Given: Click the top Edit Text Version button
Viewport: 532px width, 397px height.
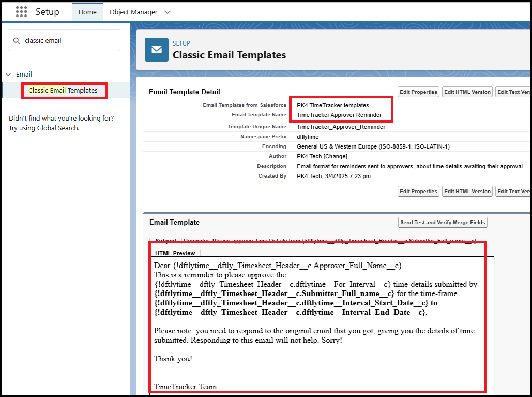Looking at the screenshot, I should pos(513,92).
